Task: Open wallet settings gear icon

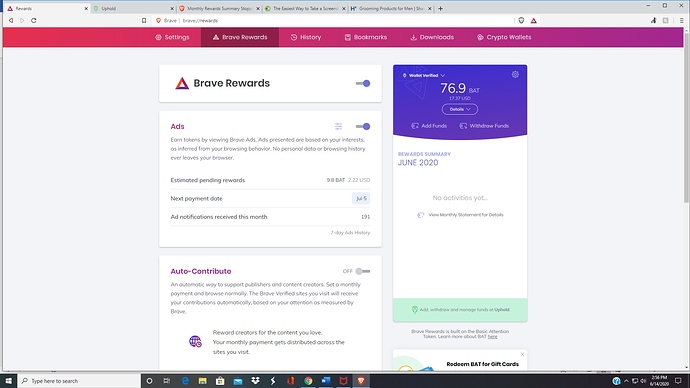Action: click(515, 74)
